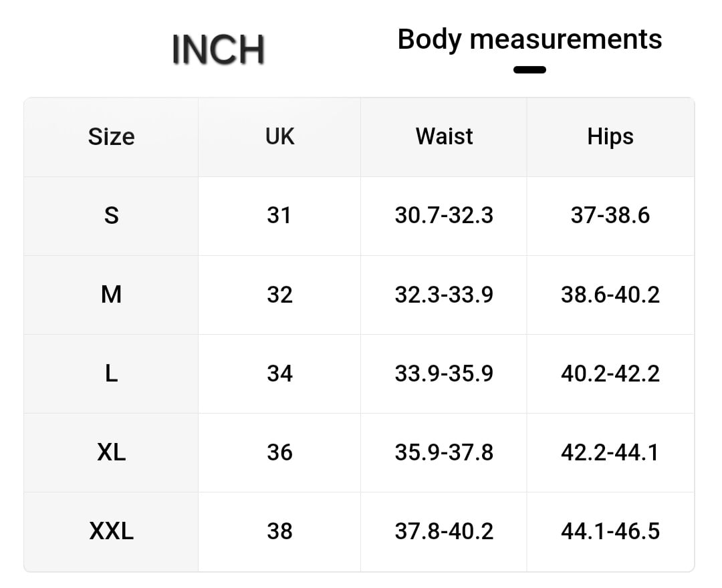Click the Size column header
The image size is (722, 588).
tap(111, 137)
